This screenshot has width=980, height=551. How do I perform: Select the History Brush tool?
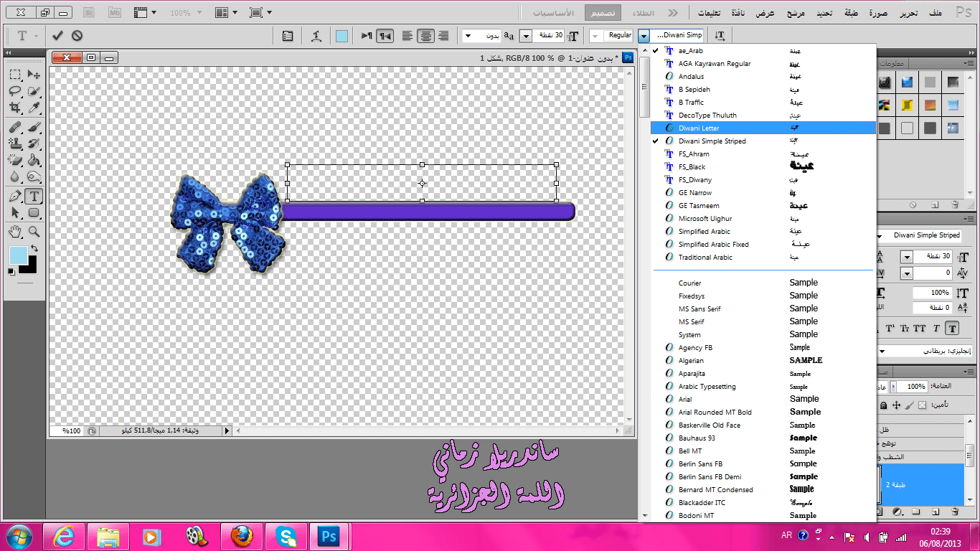click(34, 144)
